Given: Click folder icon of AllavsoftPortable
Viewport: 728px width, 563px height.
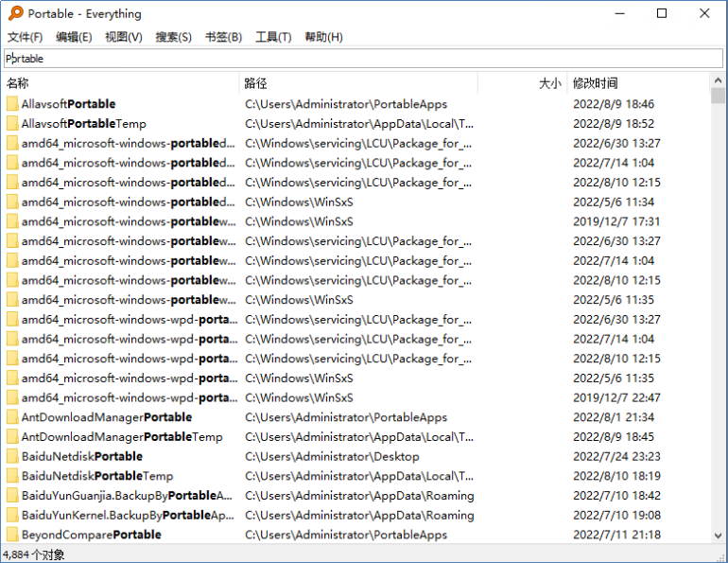Looking at the screenshot, I should pos(12,103).
